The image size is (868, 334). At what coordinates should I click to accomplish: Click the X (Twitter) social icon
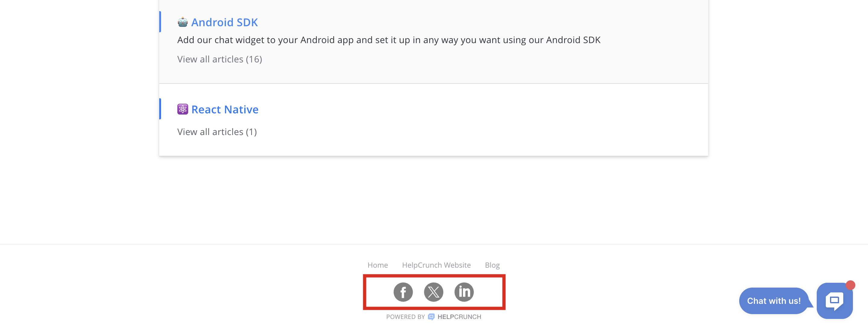point(433,292)
